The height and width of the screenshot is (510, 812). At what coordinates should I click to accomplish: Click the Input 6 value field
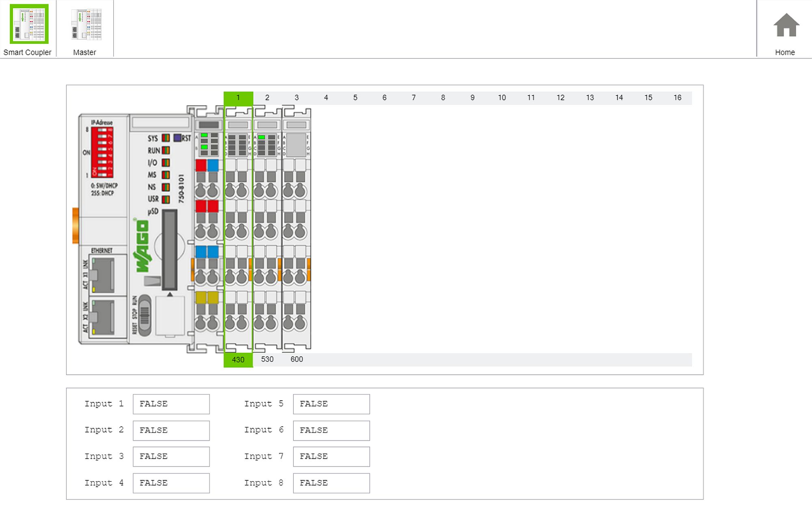pos(331,430)
